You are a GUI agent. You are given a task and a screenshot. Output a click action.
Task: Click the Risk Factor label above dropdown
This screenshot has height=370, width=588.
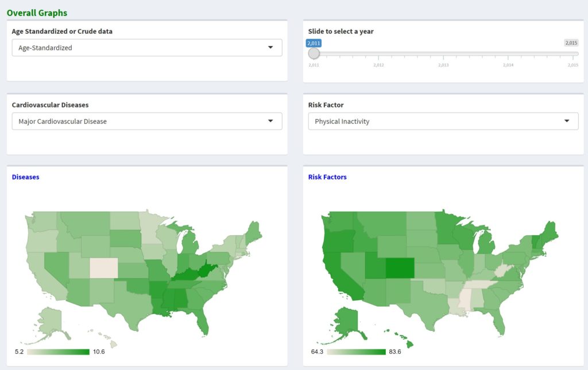click(x=326, y=105)
